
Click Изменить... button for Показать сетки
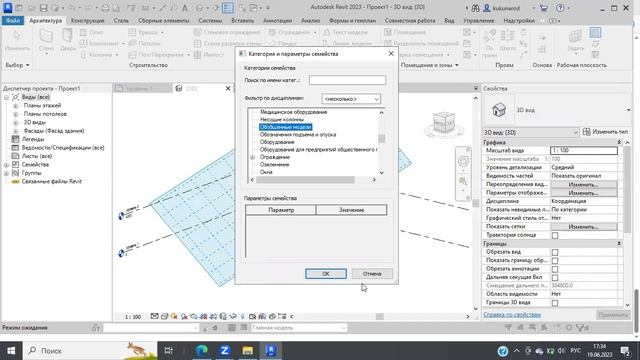(x=583, y=227)
